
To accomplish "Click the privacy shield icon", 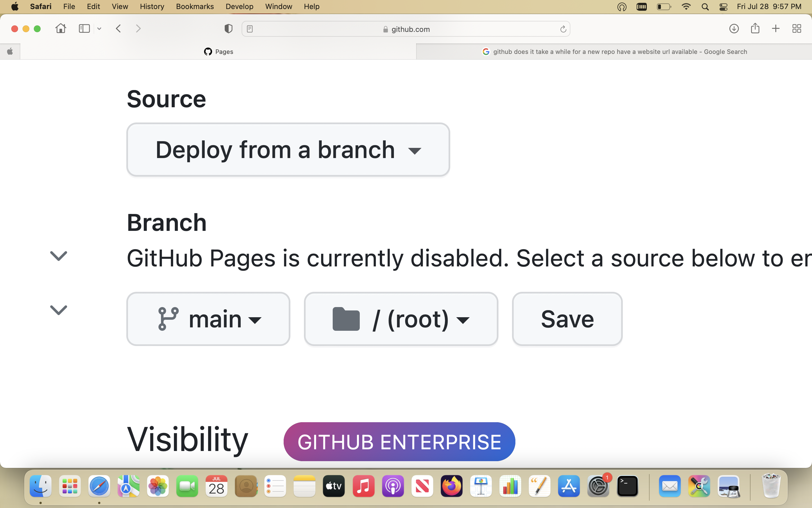I will click(x=228, y=29).
